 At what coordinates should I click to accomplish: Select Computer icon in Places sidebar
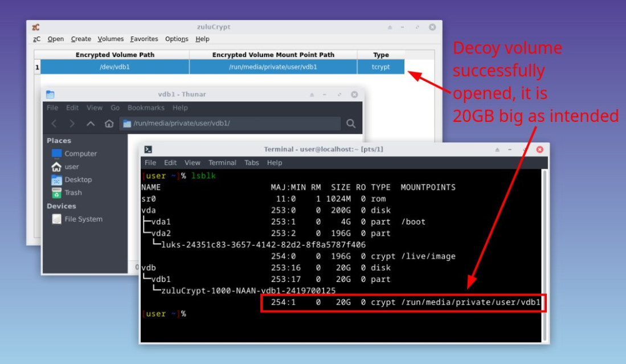(57, 154)
